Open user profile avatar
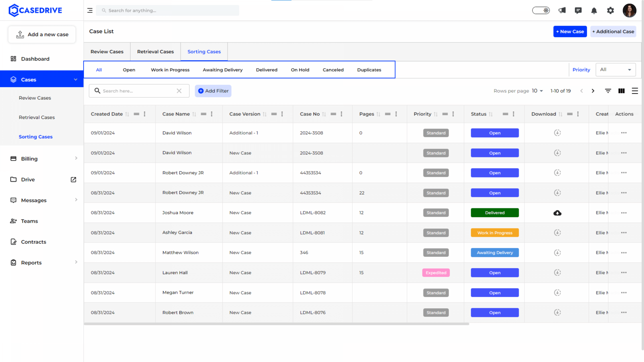 pos(629,11)
